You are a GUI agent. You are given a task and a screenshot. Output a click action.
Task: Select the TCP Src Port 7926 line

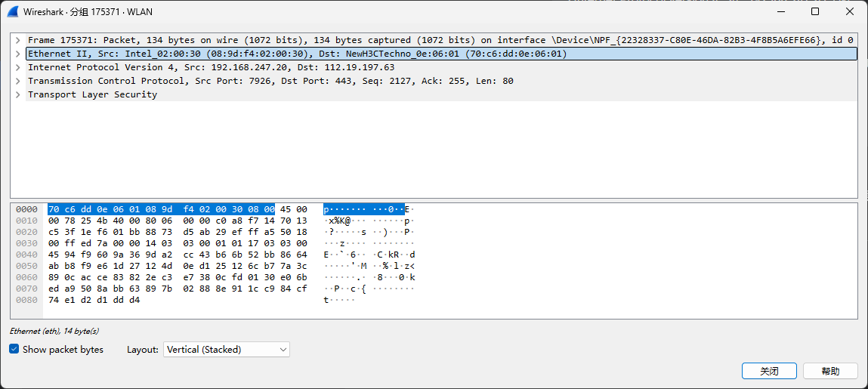point(441,81)
